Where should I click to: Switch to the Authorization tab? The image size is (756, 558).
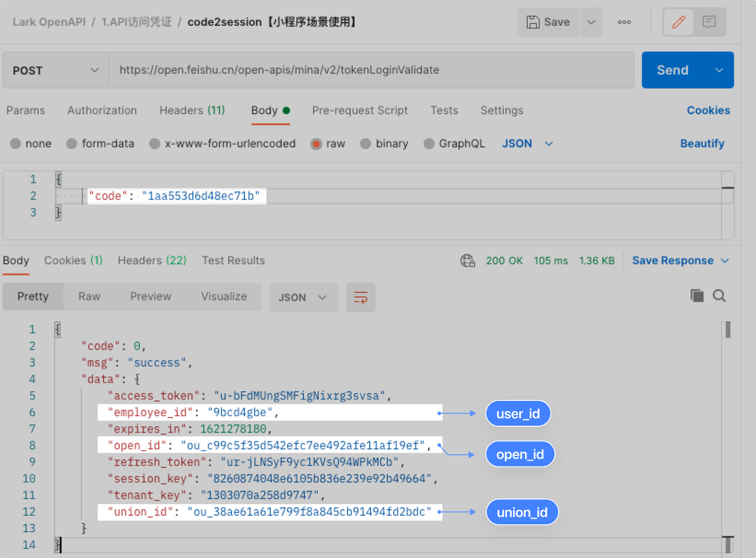click(x=102, y=110)
